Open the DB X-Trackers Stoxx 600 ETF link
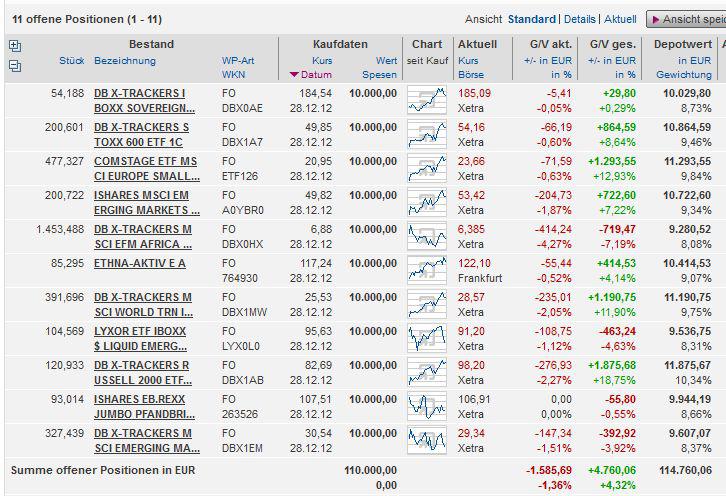This screenshot has height=496, width=726. click(141, 134)
